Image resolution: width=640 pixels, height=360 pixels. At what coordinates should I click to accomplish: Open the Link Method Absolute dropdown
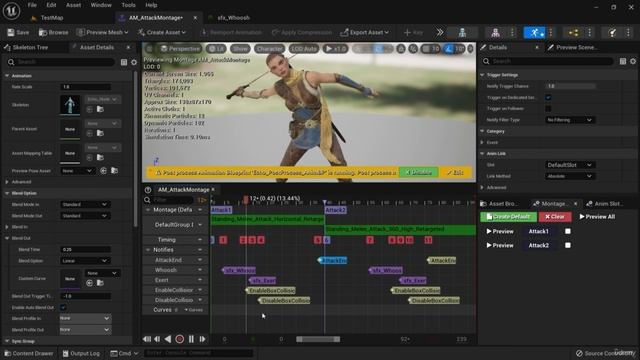[570, 176]
